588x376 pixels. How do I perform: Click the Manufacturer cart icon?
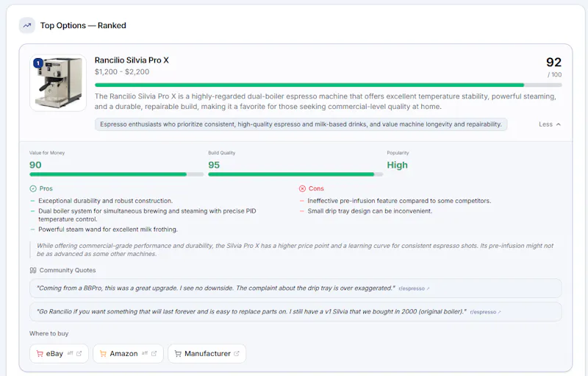pyautogui.click(x=178, y=353)
